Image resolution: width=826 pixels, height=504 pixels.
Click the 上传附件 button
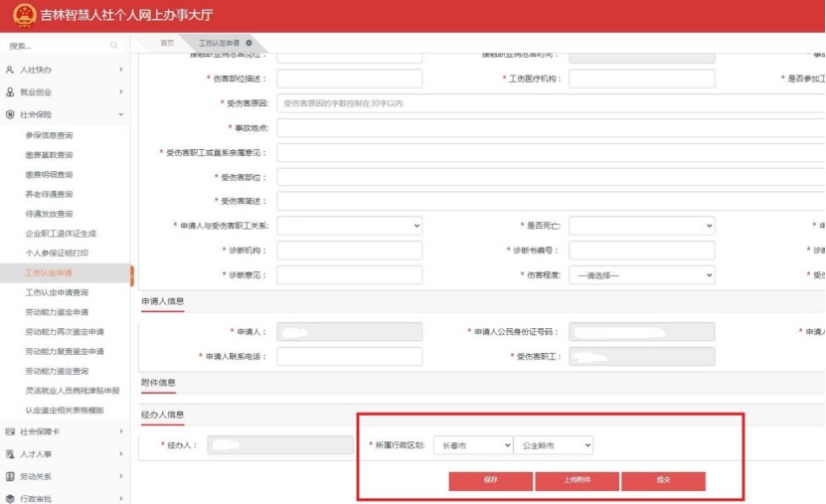577,481
